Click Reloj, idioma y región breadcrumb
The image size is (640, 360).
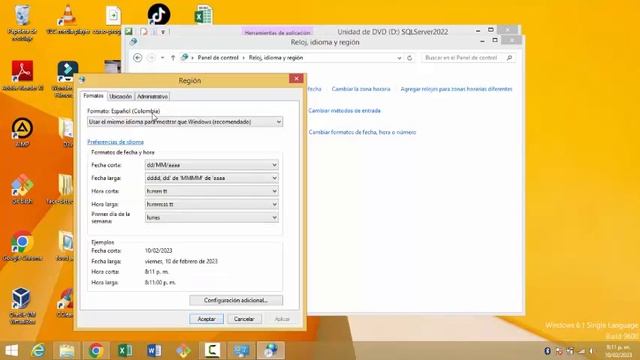click(x=276, y=58)
